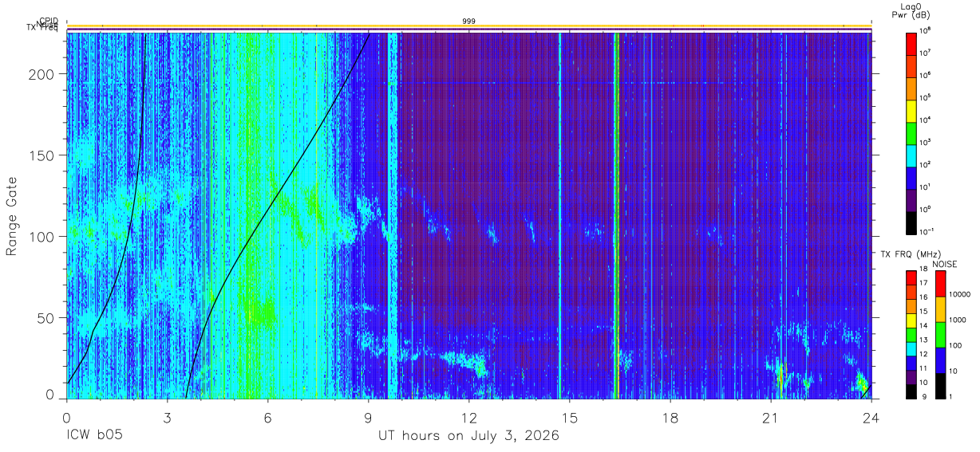Image resolution: width=980 pixels, height=452 pixels.
Task: Click the 'Range Gate' y-axis label
Action: pyautogui.click(x=12, y=216)
